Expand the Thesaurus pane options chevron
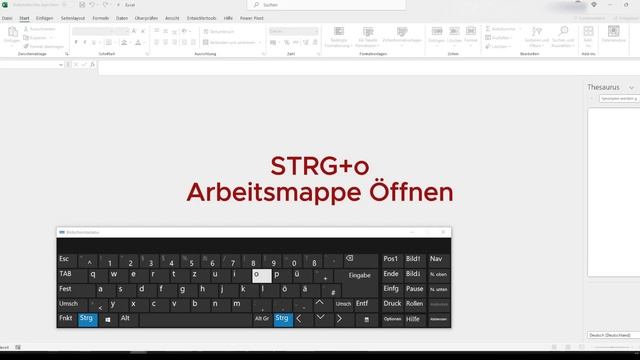Screen dimensions: 640x360 [x=631, y=88]
